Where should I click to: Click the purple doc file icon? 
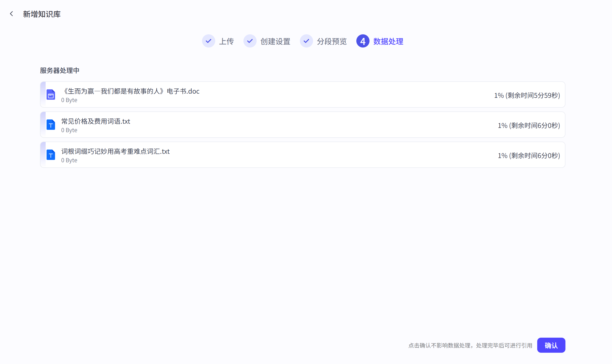coord(51,95)
